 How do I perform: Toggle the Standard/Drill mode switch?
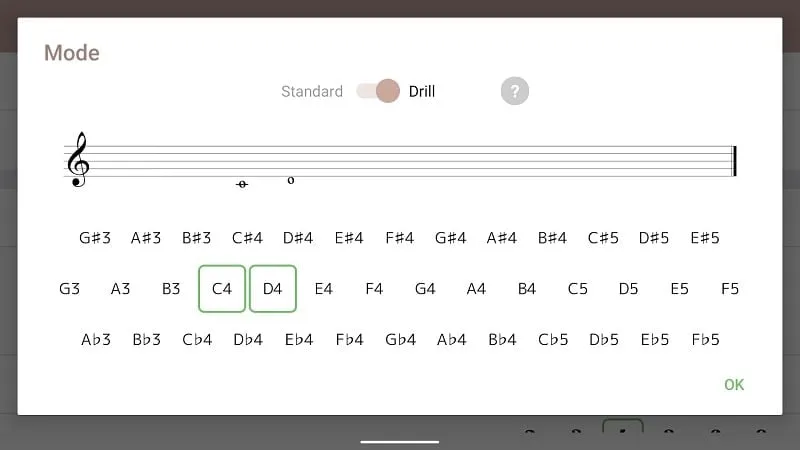(x=378, y=91)
